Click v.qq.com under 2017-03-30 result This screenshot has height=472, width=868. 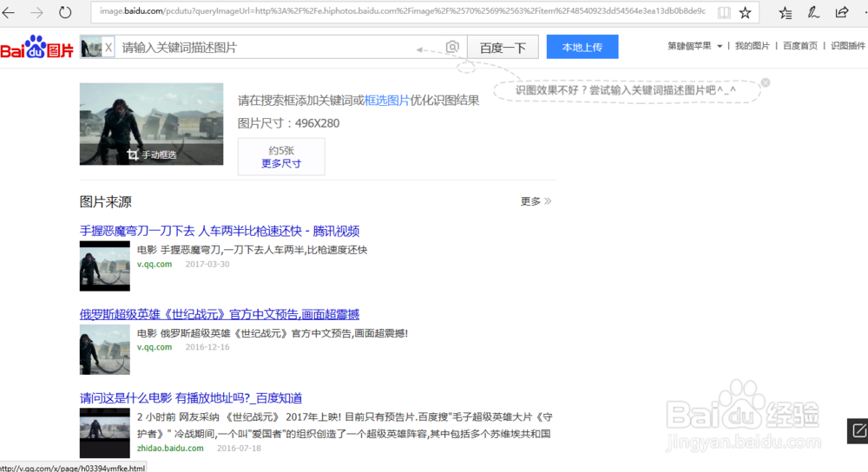155,265
